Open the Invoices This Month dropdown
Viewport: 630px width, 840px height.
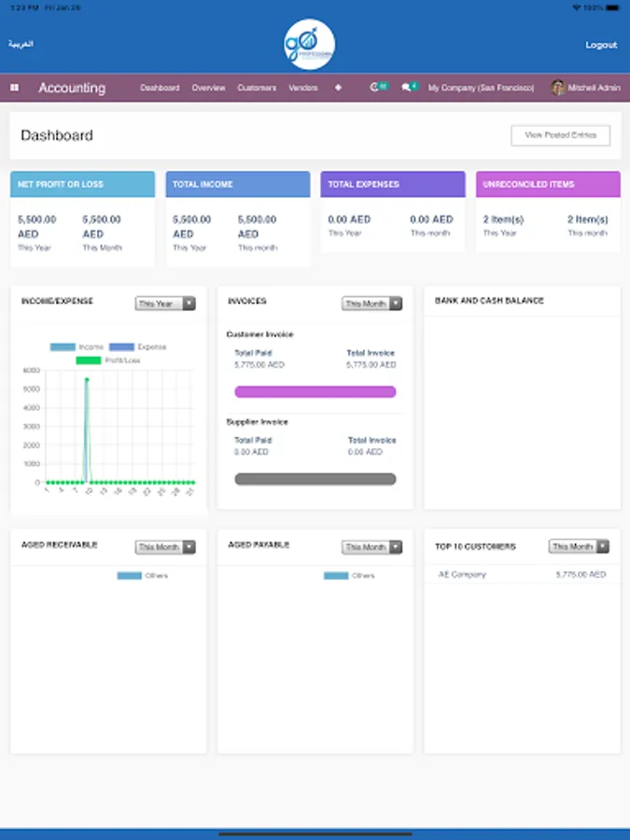[x=371, y=303]
